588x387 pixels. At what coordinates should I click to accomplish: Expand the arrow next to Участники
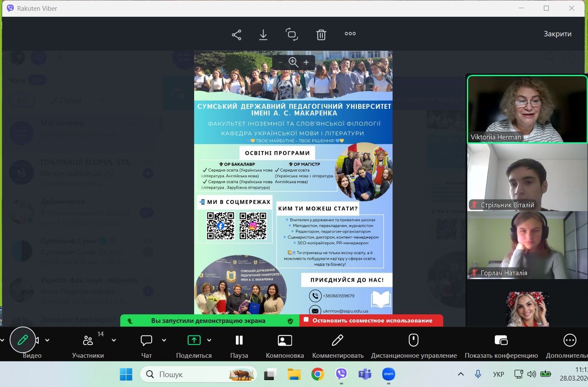pyautogui.click(x=114, y=340)
